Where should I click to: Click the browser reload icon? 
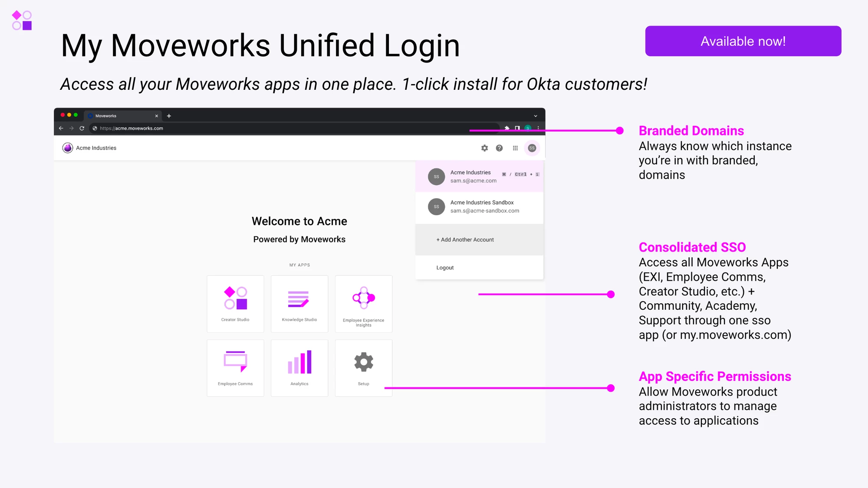point(82,128)
